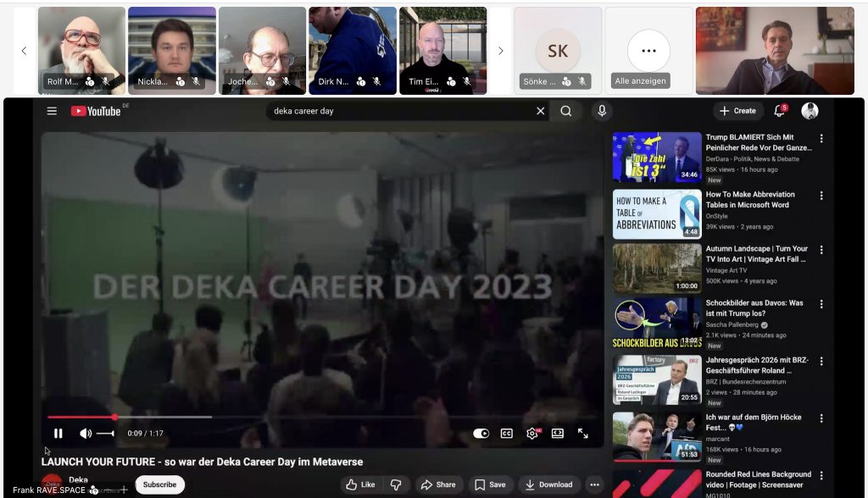Open more actions ellipsis beside Download
868x498 pixels.
tap(594, 484)
